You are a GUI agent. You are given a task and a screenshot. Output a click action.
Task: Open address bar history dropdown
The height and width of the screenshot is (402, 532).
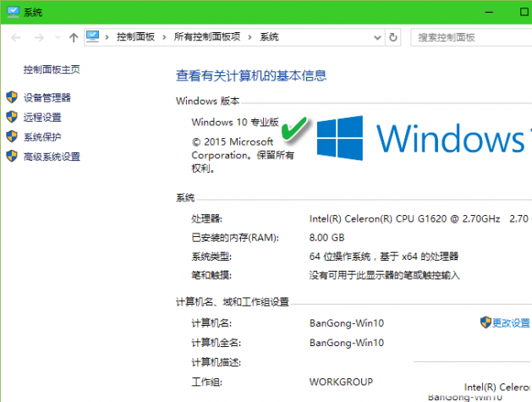point(377,37)
